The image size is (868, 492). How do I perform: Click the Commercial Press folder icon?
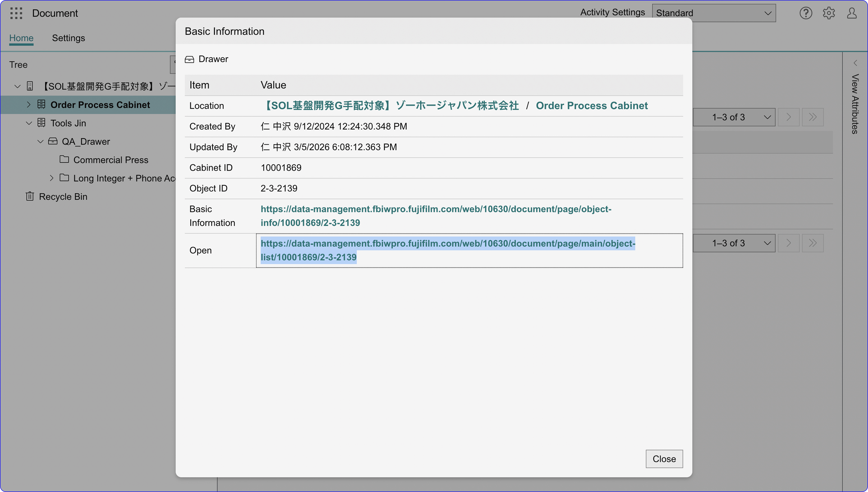(x=64, y=160)
